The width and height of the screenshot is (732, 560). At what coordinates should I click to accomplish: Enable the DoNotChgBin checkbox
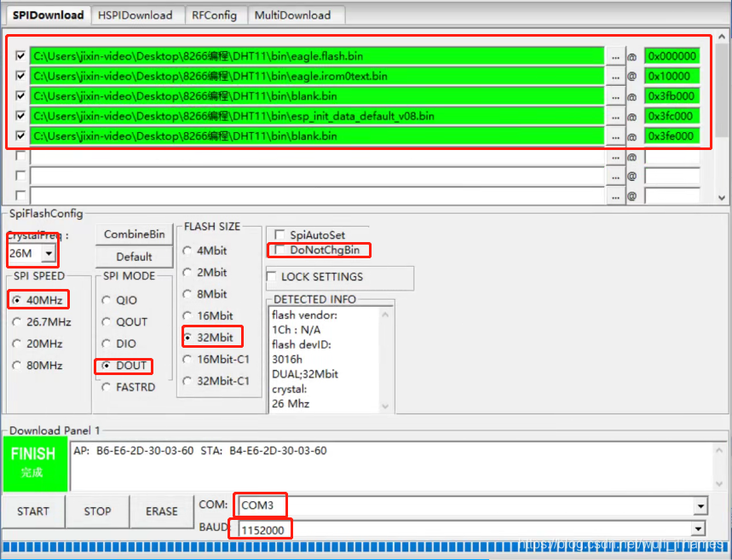click(280, 250)
